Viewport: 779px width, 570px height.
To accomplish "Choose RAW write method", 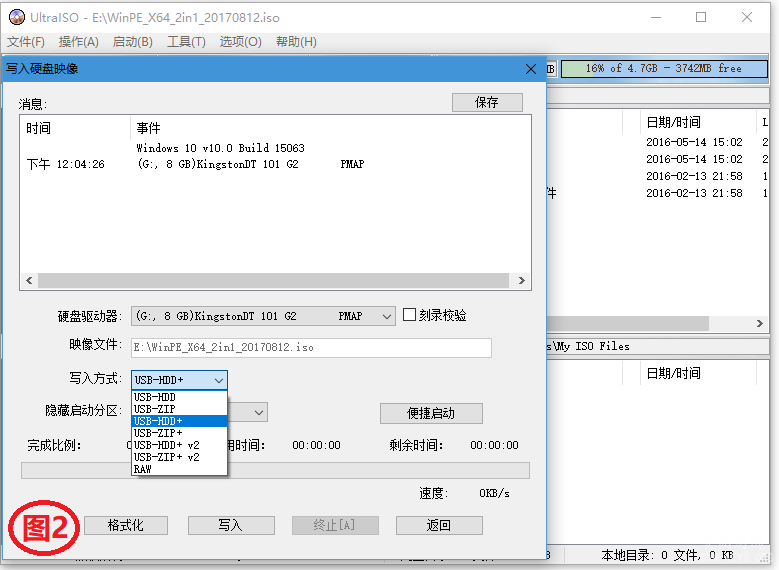I will tap(179, 469).
